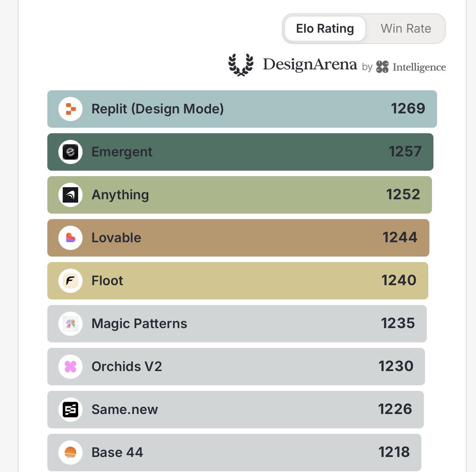The image size is (476, 472).
Task: Click the DesignArena laurel wreath logo
Action: point(241,64)
